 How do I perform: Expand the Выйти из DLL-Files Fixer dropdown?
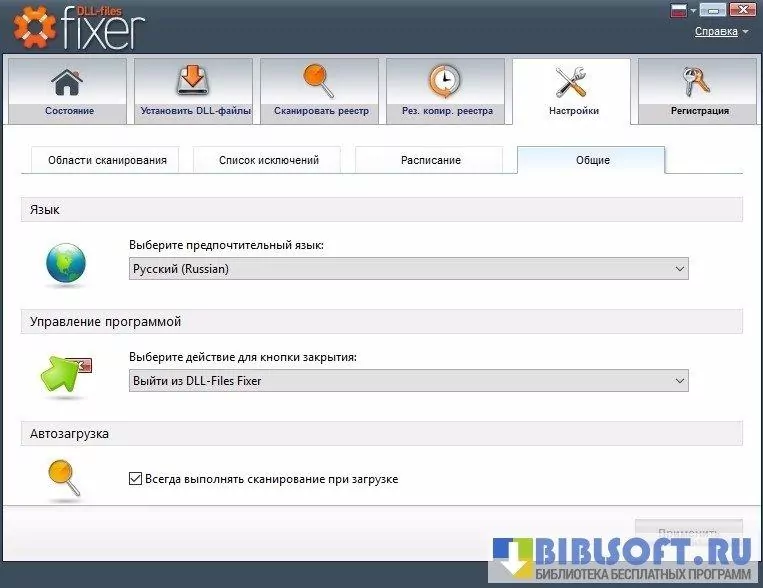click(408, 381)
